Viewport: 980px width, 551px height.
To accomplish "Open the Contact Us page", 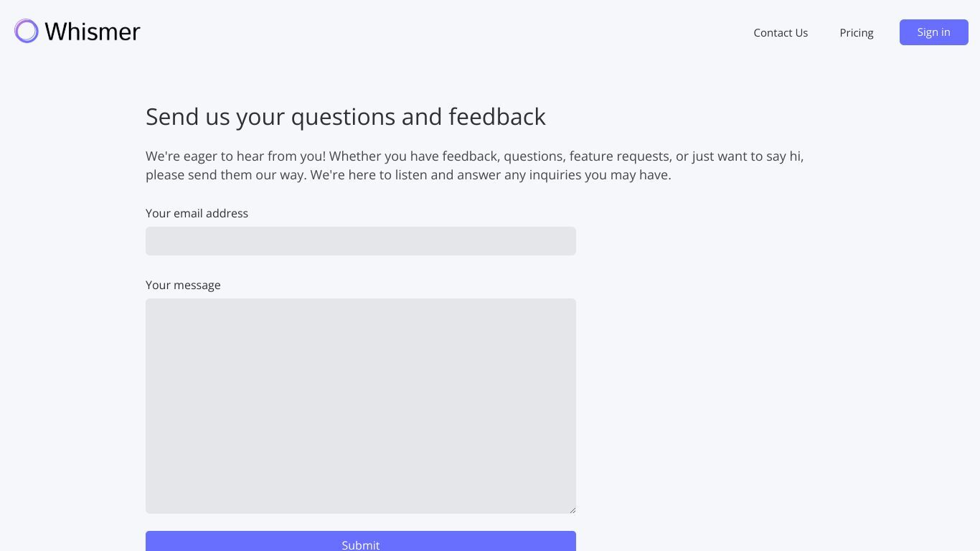I will pyautogui.click(x=781, y=32).
